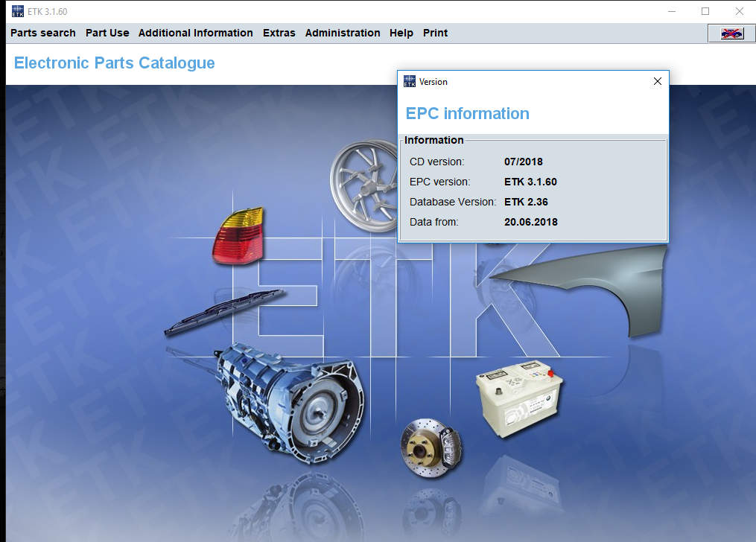Viewport: 756px width, 542px height.
Task: Click the CD version value 07/2018
Action: tap(523, 162)
